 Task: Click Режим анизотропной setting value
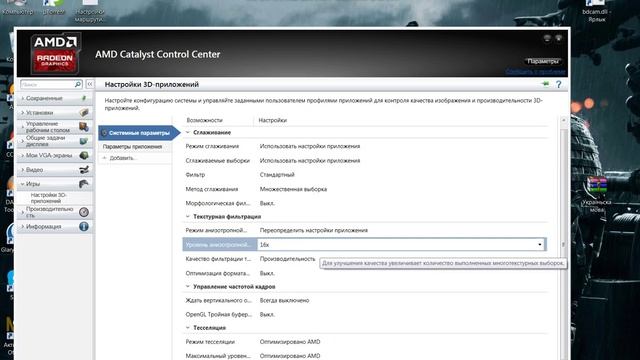(x=313, y=230)
